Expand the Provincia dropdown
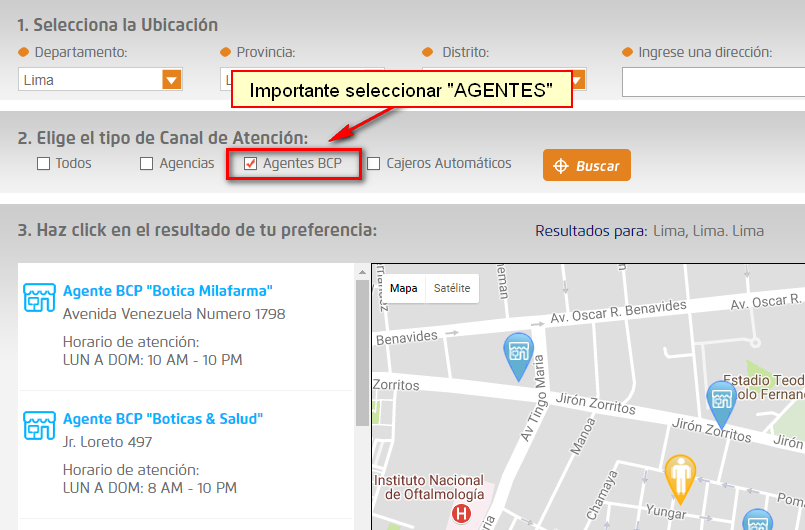805x530 pixels. click(226, 80)
